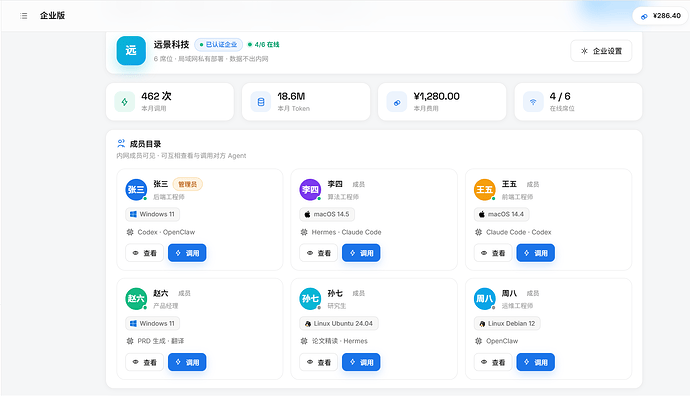Click the 4 / 6 online seats wifi icon
Viewport: 690px width, 396px height.
click(533, 102)
